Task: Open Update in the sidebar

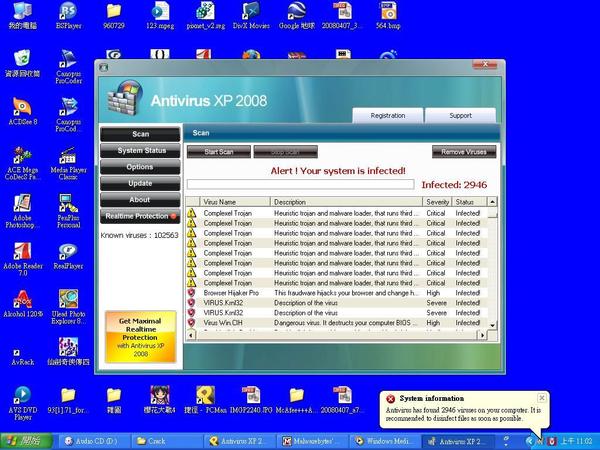Action: coord(140,184)
